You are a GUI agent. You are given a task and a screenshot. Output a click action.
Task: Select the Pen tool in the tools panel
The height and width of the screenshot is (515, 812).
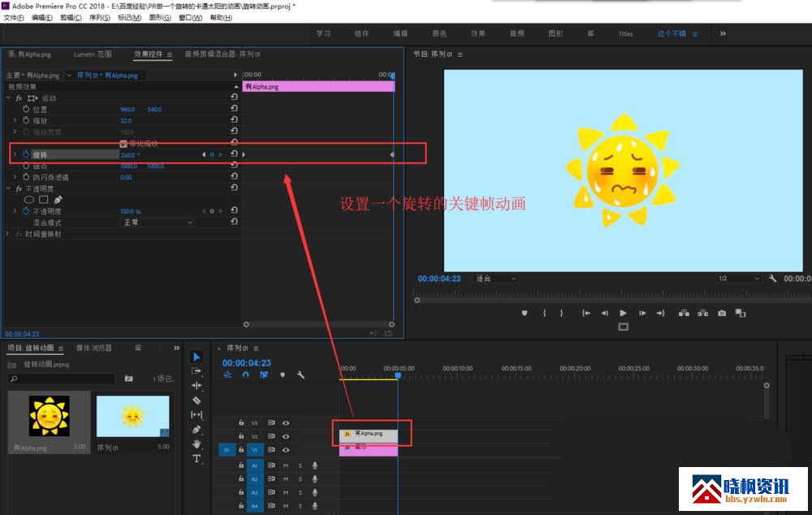click(197, 429)
